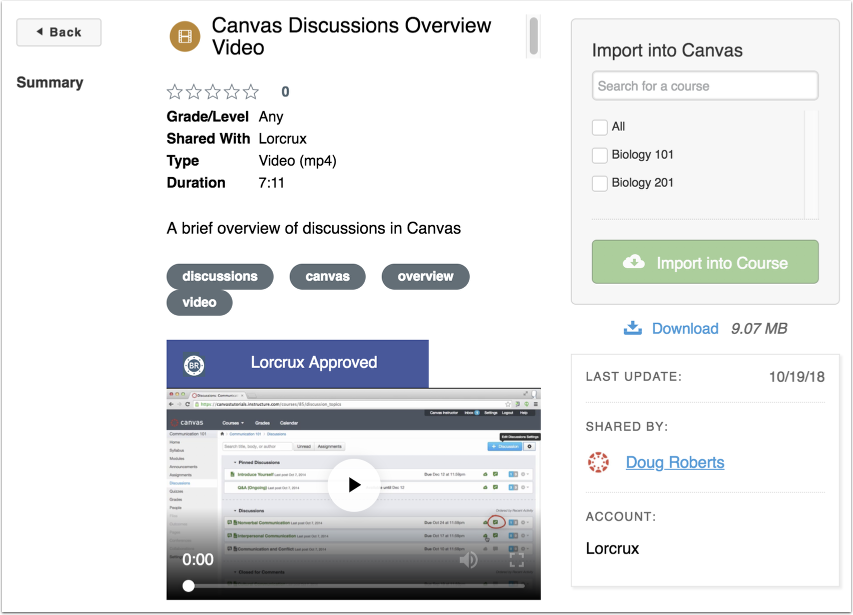
Task: Click the Lorcrux Approved badge icon
Action: click(x=194, y=365)
